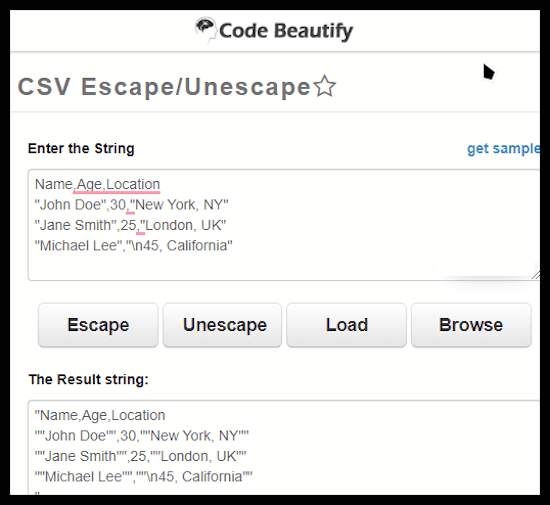550x505 pixels.
Task: Mark the page as favorite with the star icon
Action: [325, 86]
